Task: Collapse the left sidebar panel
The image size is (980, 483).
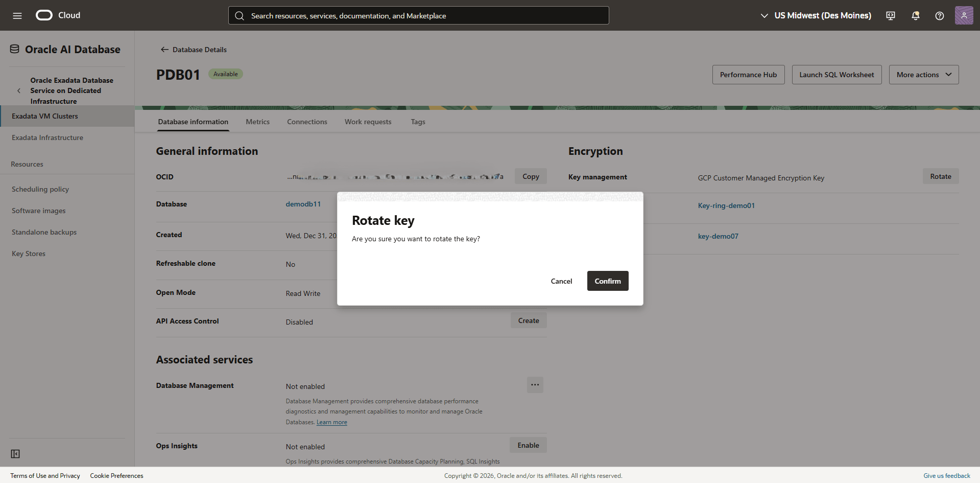Action: click(x=15, y=453)
